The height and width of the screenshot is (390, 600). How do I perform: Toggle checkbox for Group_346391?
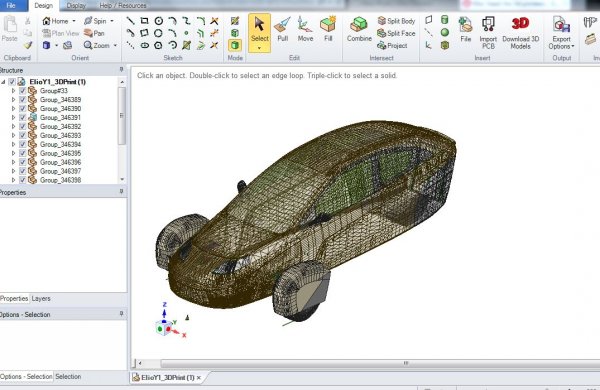pyautogui.click(x=23, y=117)
